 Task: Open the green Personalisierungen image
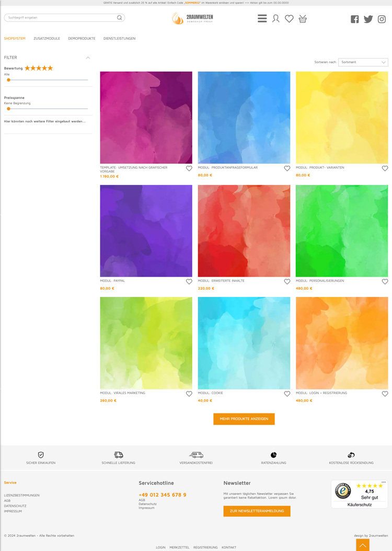coord(342,231)
